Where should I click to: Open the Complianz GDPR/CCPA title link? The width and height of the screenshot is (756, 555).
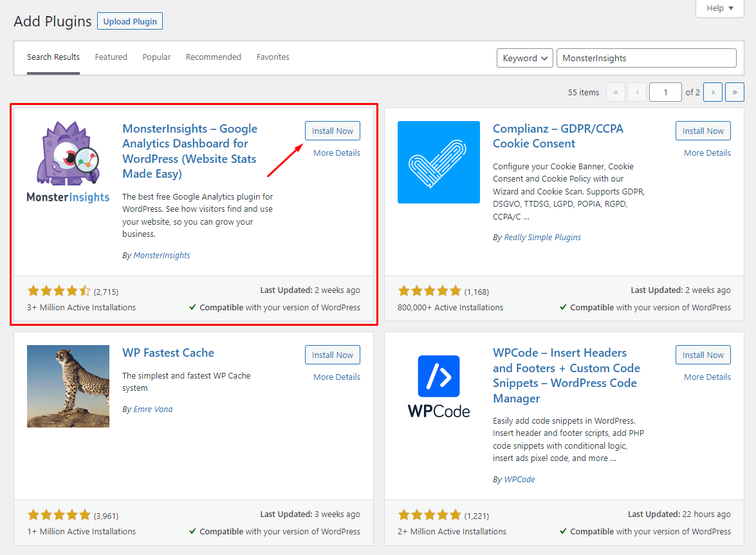(558, 136)
